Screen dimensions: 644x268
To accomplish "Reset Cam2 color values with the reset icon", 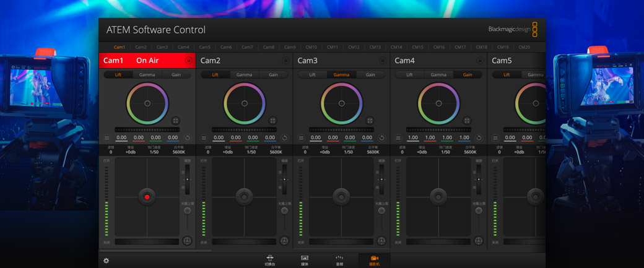I will click(285, 138).
